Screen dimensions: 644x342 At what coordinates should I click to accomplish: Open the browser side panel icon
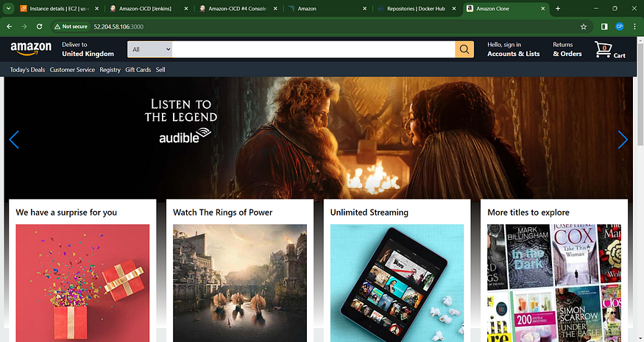[604, 26]
